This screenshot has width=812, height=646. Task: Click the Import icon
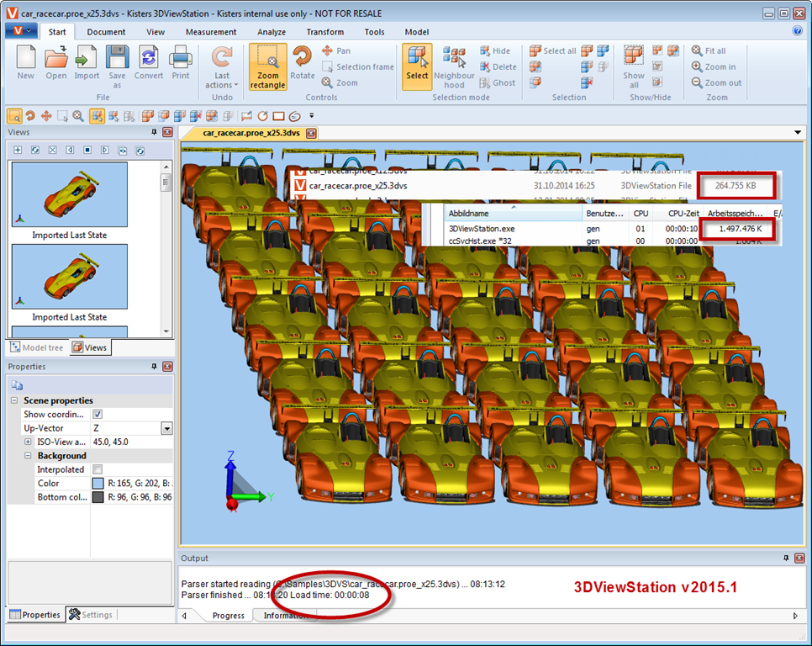point(87,62)
